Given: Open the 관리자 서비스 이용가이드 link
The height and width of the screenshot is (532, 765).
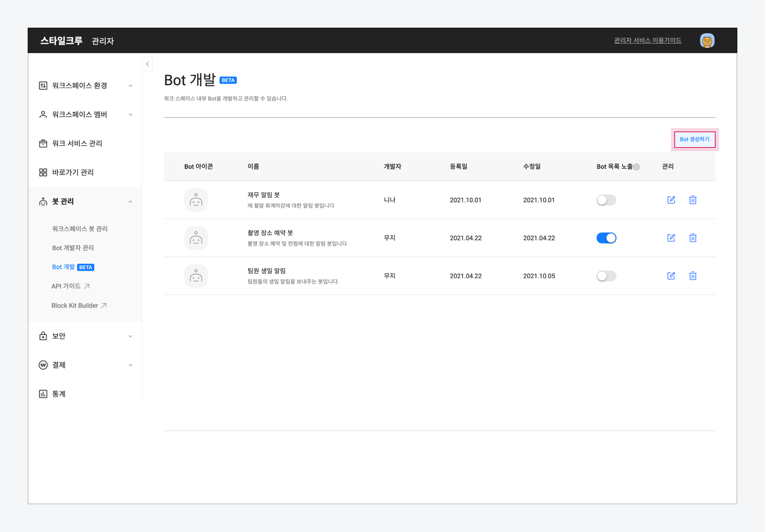Looking at the screenshot, I should coord(647,41).
